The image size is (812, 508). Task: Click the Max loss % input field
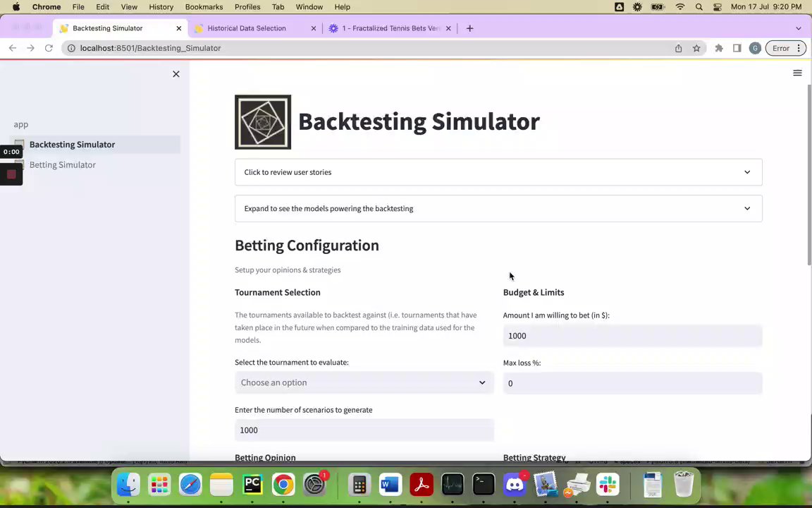coord(632,384)
